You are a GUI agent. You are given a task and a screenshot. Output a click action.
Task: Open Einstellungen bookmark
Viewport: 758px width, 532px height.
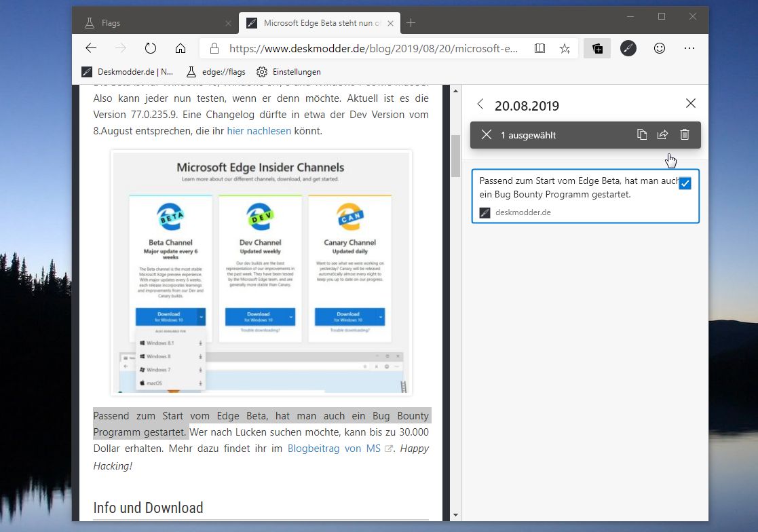click(288, 71)
